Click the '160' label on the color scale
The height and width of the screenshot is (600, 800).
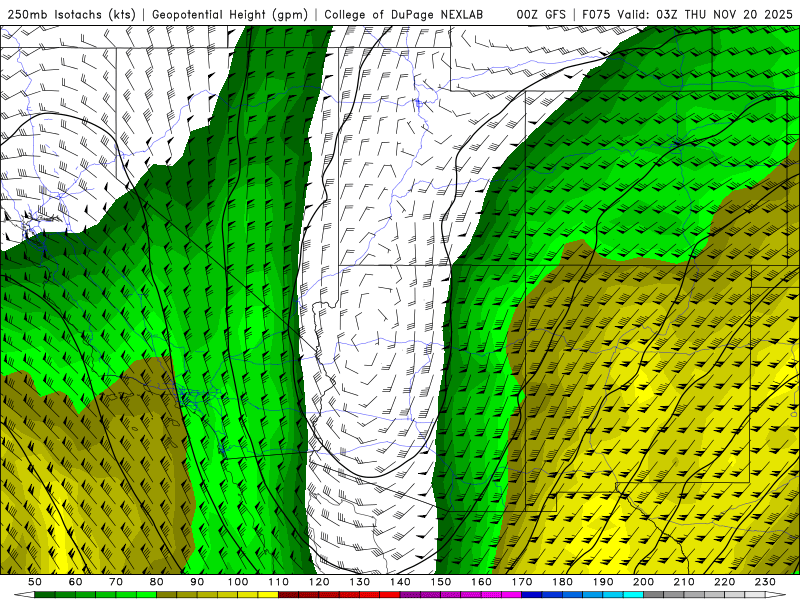click(481, 582)
